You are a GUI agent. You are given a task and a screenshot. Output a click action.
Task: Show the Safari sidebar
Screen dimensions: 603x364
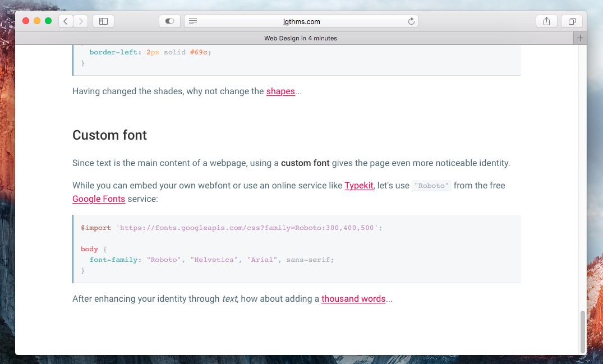point(103,21)
